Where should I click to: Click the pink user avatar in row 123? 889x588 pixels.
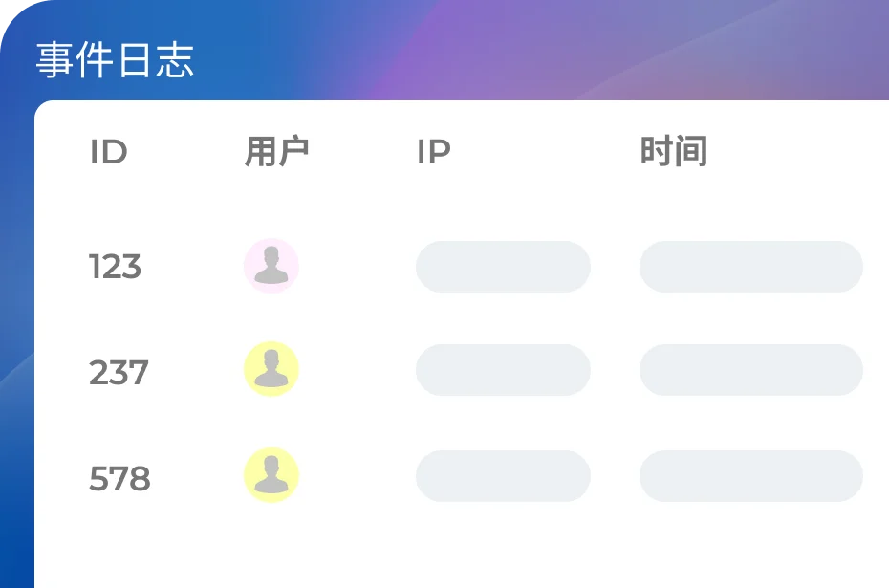271,266
